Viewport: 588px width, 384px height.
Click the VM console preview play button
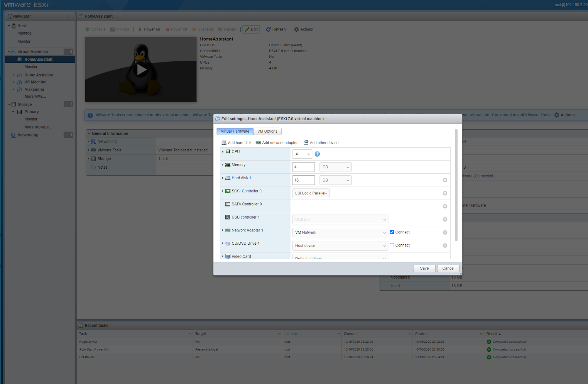[141, 69]
